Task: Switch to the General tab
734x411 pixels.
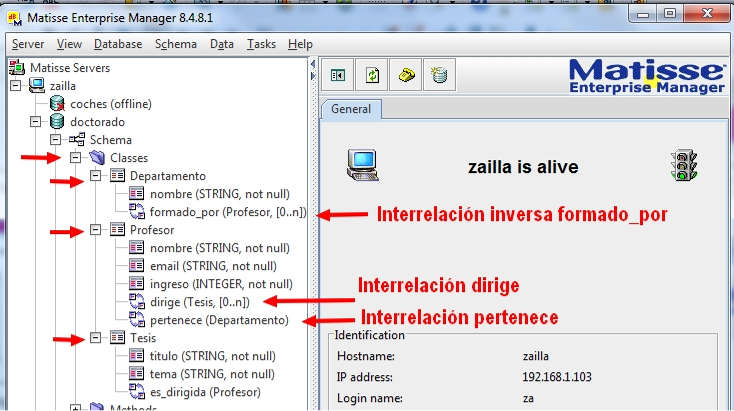Action: point(351,109)
